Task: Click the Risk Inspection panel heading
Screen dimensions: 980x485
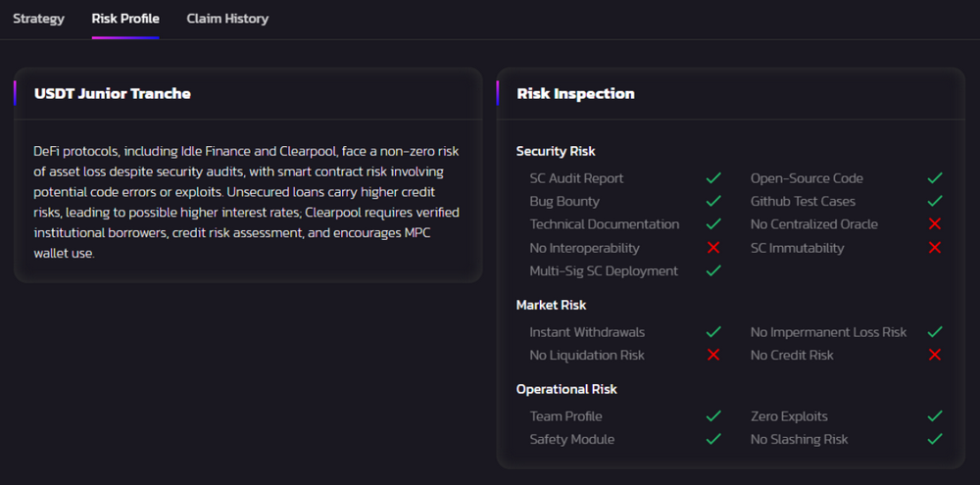Action: tap(575, 94)
